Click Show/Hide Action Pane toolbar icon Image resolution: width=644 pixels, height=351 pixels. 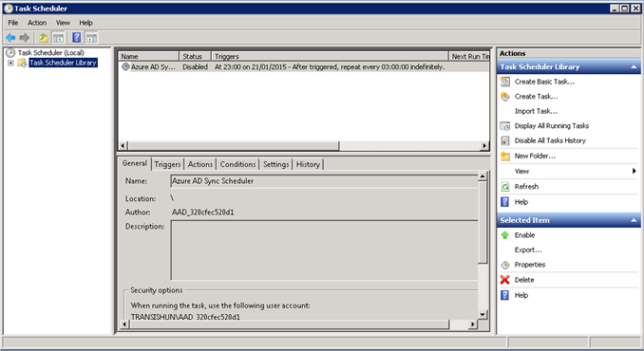point(91,38)
